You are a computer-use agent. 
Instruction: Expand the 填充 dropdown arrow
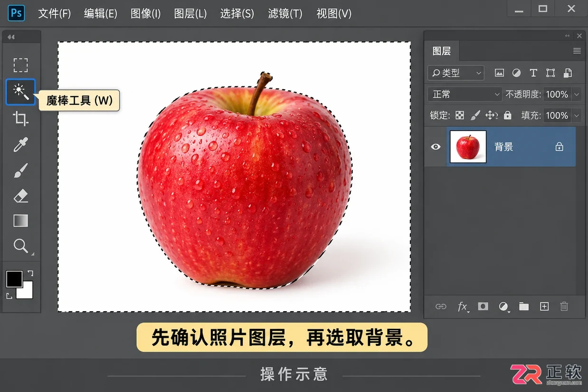[x=577, y=115]
